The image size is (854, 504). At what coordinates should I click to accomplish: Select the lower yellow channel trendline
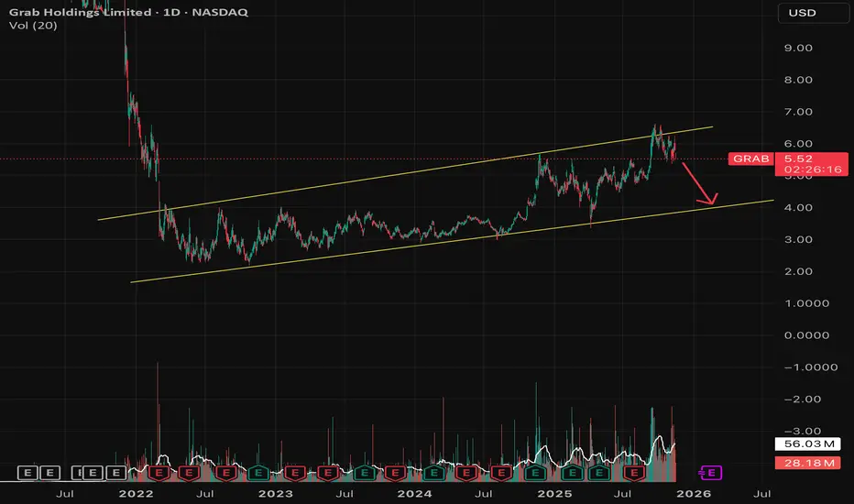pos(452,241)
